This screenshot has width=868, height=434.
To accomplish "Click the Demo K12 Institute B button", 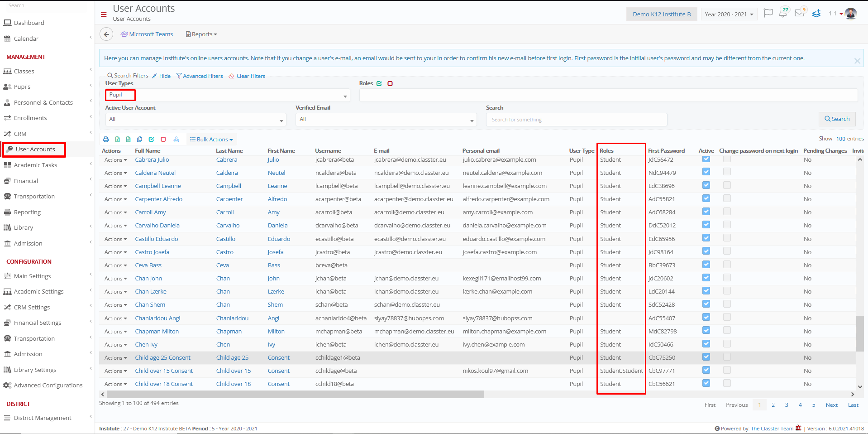I will (x=662, y=14).
